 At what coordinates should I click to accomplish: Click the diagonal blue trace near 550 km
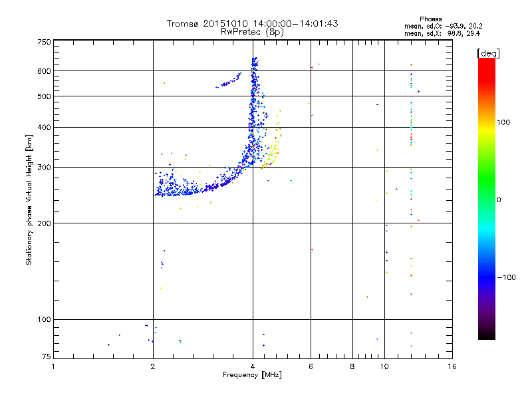228,80
